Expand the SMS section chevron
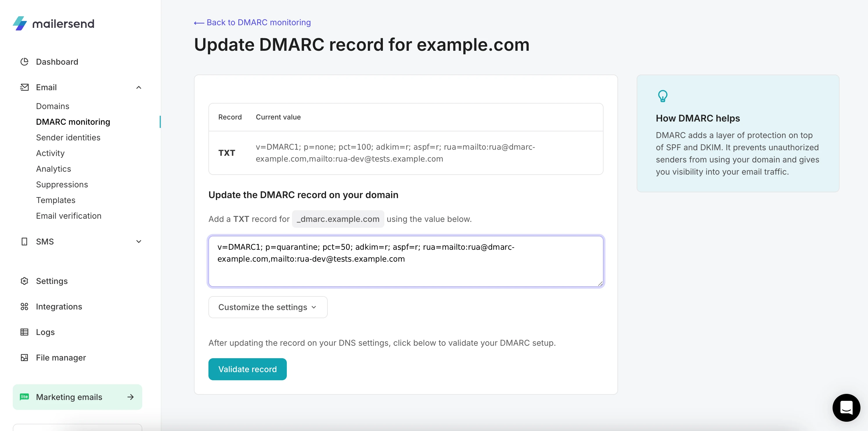This screenshot has height=431, width=868. pyautogui.click(x=138, y=241)
